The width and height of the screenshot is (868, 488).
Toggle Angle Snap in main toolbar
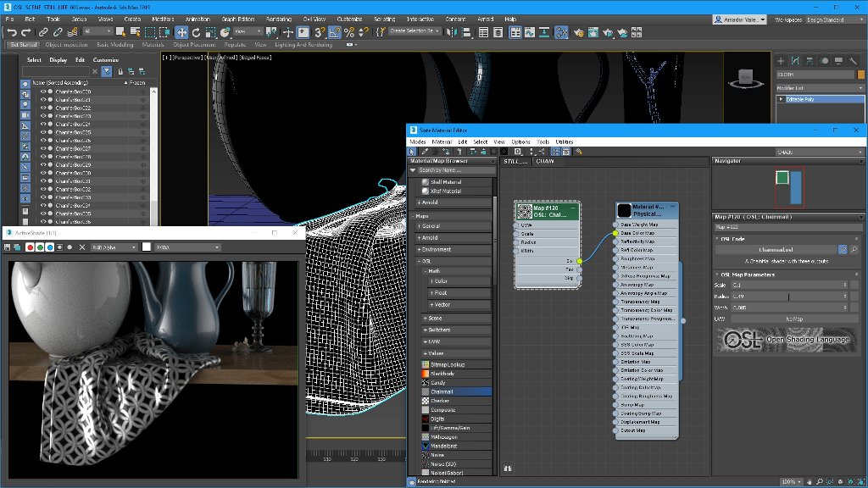click(x=334, y=33)
